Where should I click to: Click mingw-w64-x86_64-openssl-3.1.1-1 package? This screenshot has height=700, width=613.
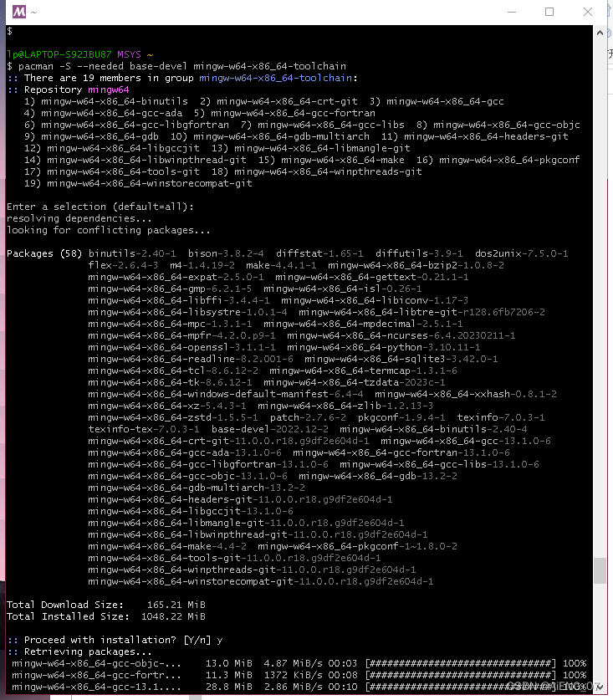(x=181, y=347)
